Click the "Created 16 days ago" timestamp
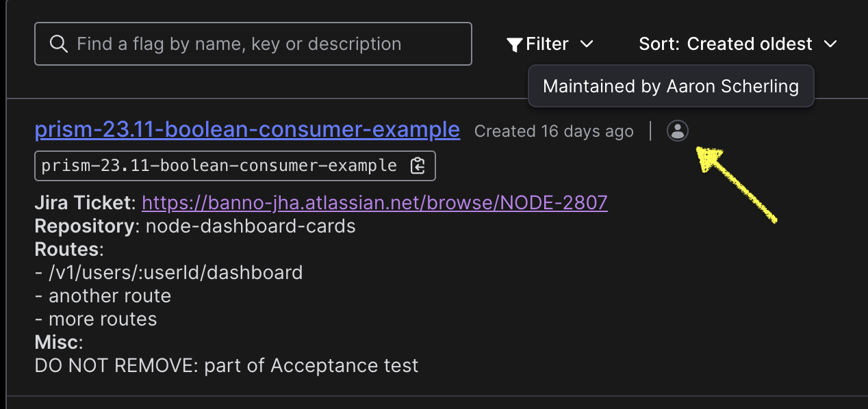This screenshot has height=409, width=868. click(554, 131)
